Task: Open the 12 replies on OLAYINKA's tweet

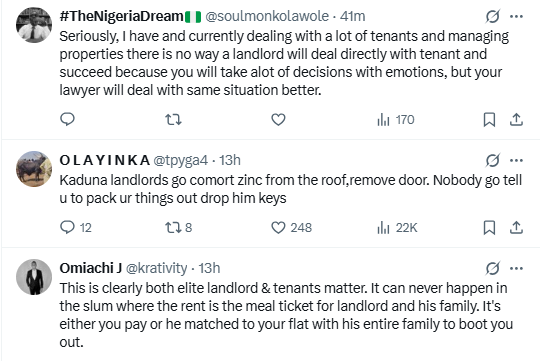Action: [x=76, y=227]
